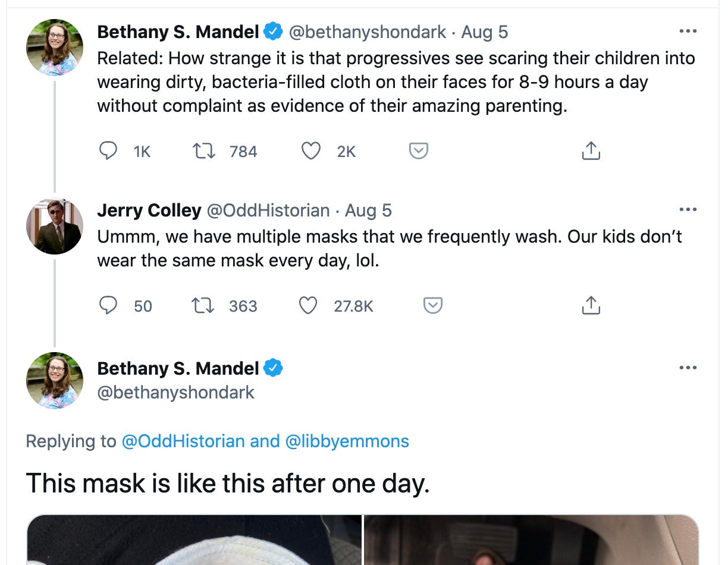This screenshot has height=565, width=728.
Task: Share Bethany's first tweet
Action: pyautogui.click(x=590, y=151)
